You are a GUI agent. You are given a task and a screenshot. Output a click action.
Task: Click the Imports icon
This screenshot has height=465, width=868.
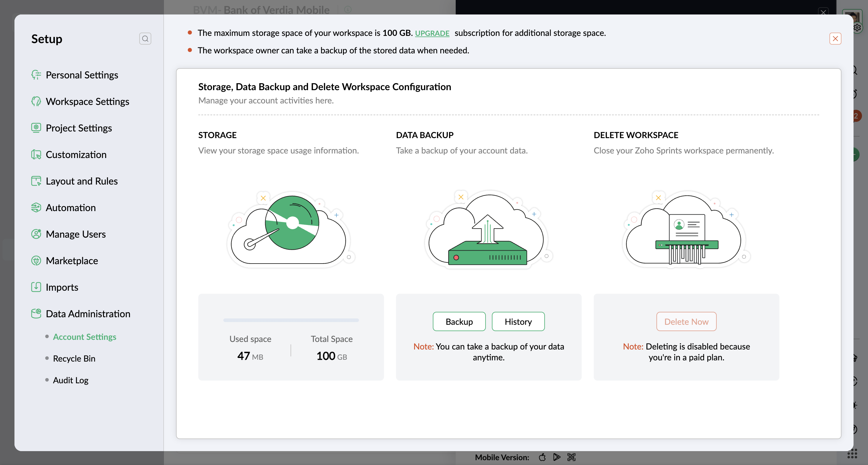click(x=36, y=287)
